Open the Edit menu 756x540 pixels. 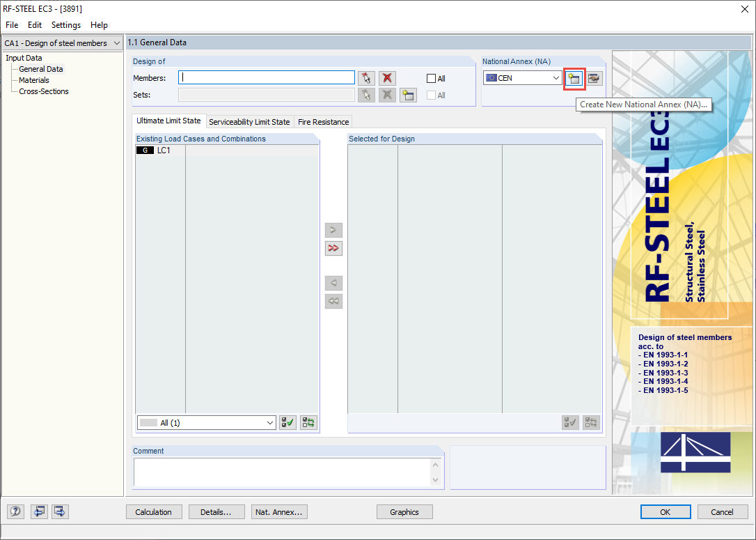click(34, 25)
